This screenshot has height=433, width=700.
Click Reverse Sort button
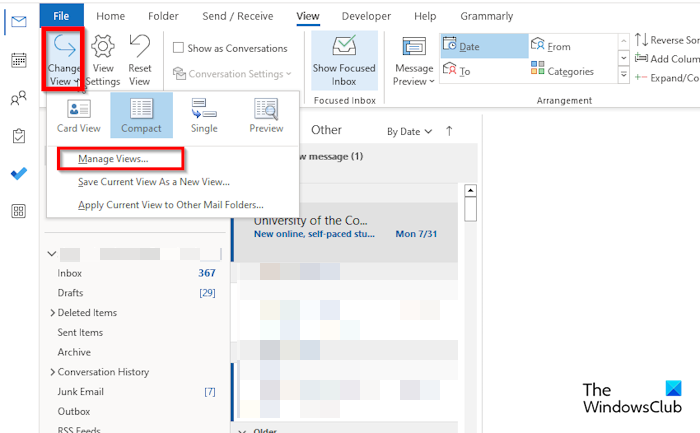(667, 40)
